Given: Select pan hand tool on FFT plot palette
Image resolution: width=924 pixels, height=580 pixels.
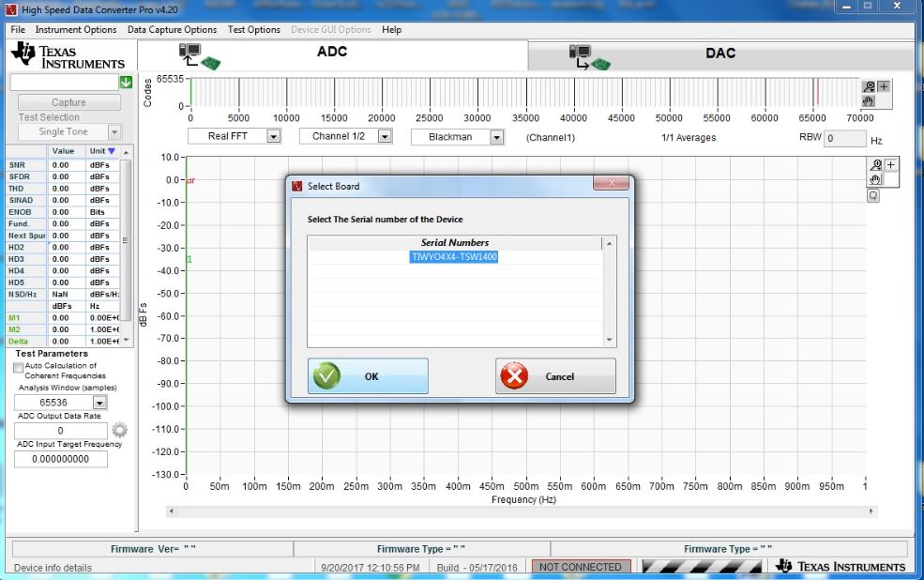Looking at the screenshot, I should pos(875,179).
